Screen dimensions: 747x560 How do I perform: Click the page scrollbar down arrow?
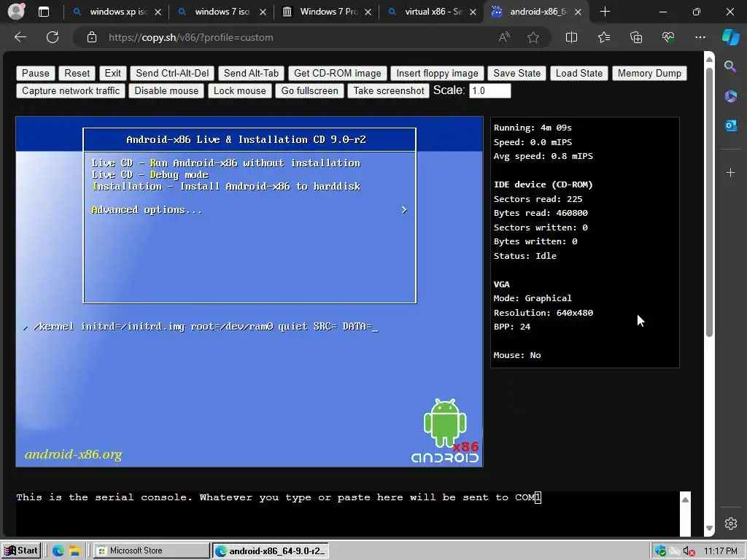tap(709, 528)
